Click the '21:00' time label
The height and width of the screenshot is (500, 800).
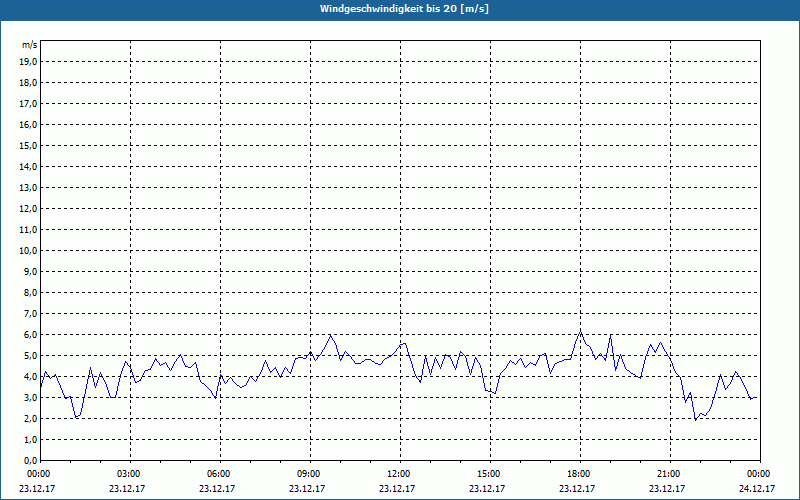click(x=670, y=474)
